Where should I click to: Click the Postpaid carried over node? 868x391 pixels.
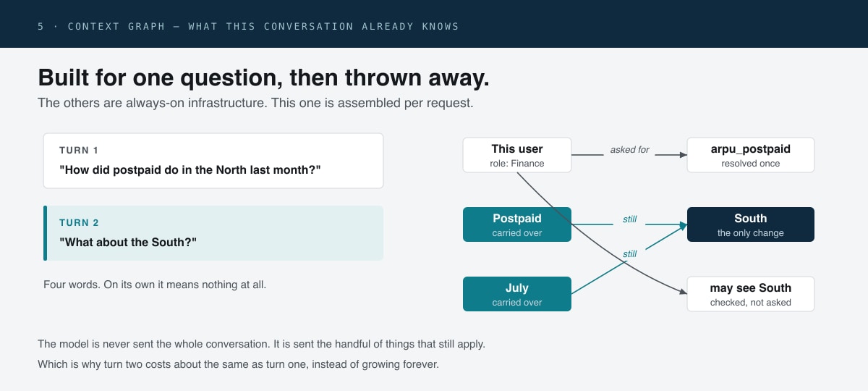coord(517,224)
